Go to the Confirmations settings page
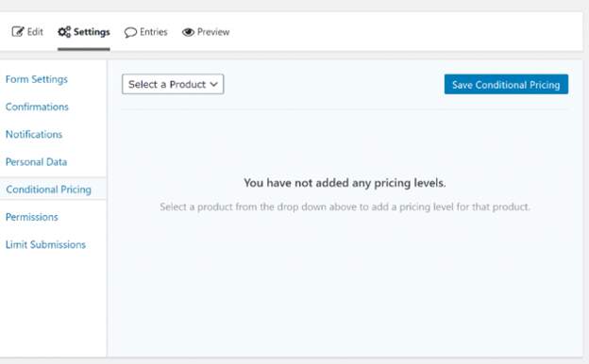The width and height of the screenshot is (589, 364). tap(37, 107)
